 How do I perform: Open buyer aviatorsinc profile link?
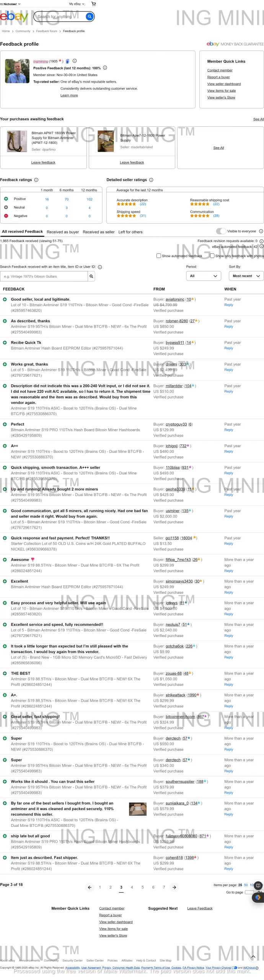coord(175,299)
